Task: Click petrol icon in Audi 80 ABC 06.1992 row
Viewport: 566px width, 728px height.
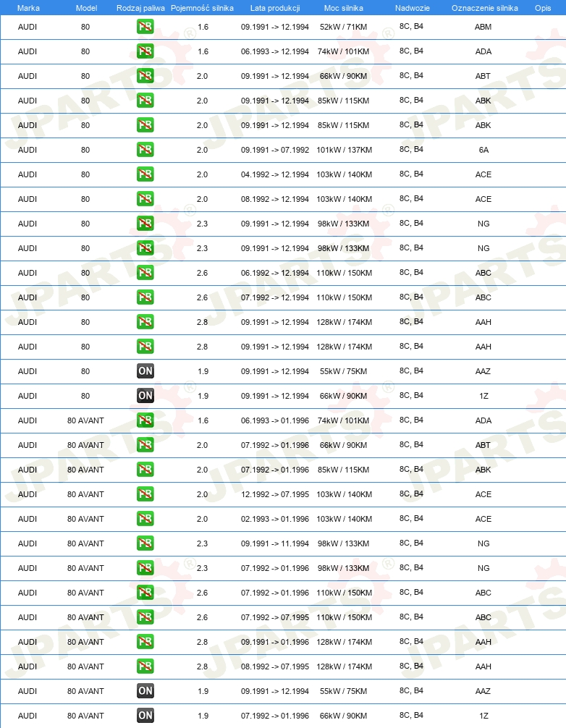Action: 145,273
